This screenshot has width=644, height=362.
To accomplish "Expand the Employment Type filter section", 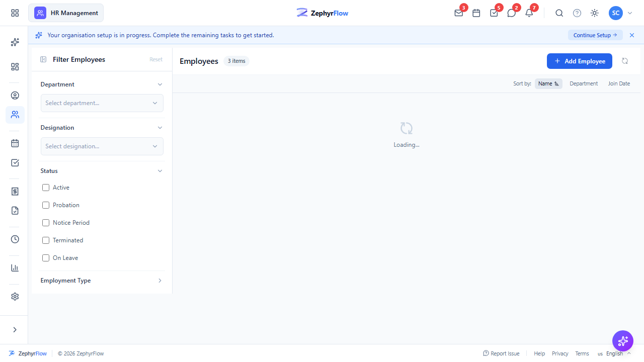I will (x=160, y=281).
